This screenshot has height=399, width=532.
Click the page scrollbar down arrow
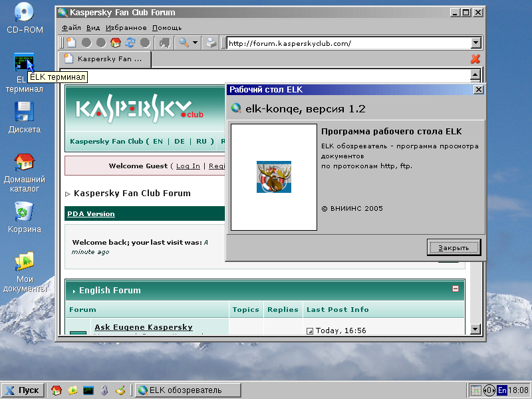coord(475,329)
